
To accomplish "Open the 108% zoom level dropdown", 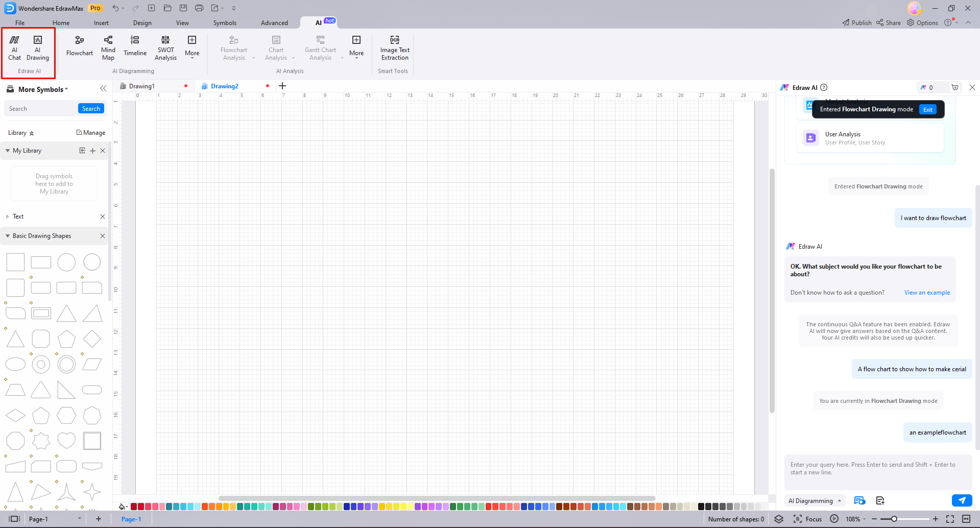I will (856, 519).
